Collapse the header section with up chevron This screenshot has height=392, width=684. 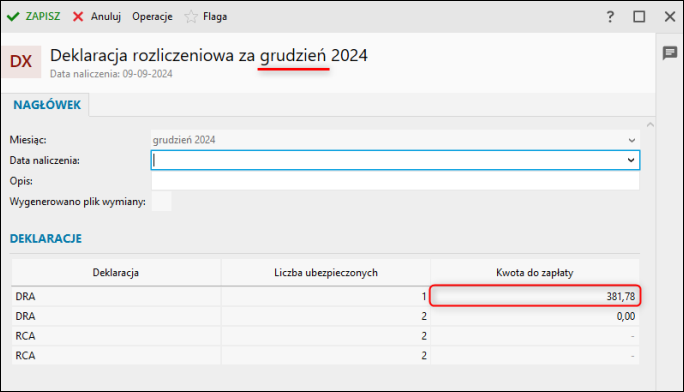point(650,125)
